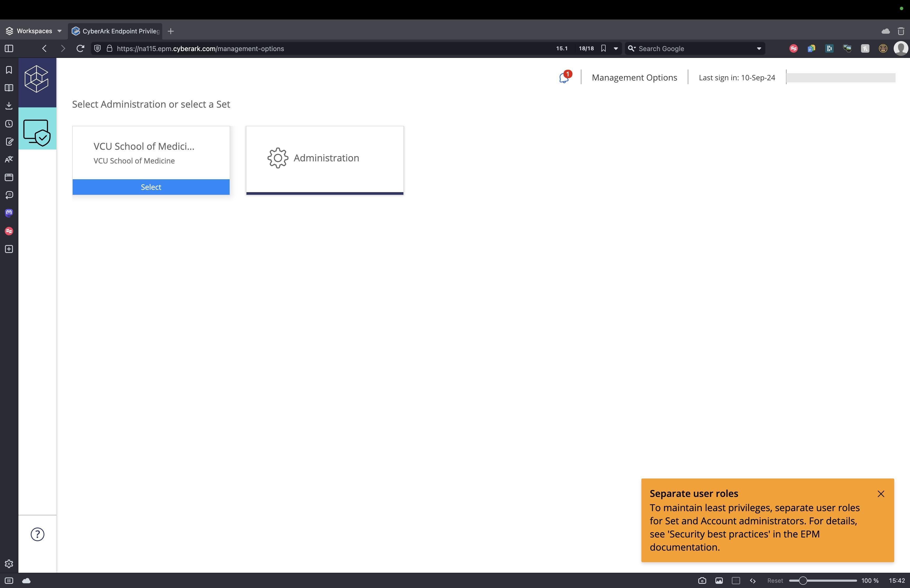Toggle the browser side panel
The image size is (910, 588).
point(9,48)
